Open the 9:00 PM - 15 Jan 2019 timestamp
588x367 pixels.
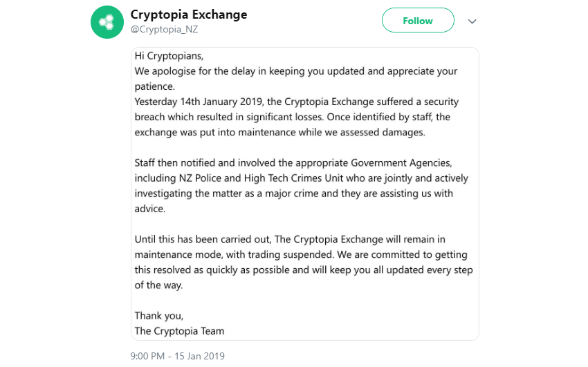pos(177,356)
